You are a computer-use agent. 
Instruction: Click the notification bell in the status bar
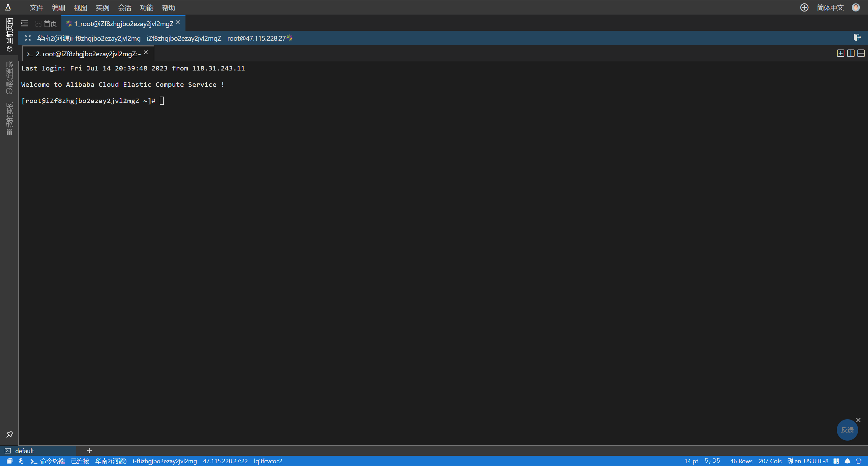point(847,461)
